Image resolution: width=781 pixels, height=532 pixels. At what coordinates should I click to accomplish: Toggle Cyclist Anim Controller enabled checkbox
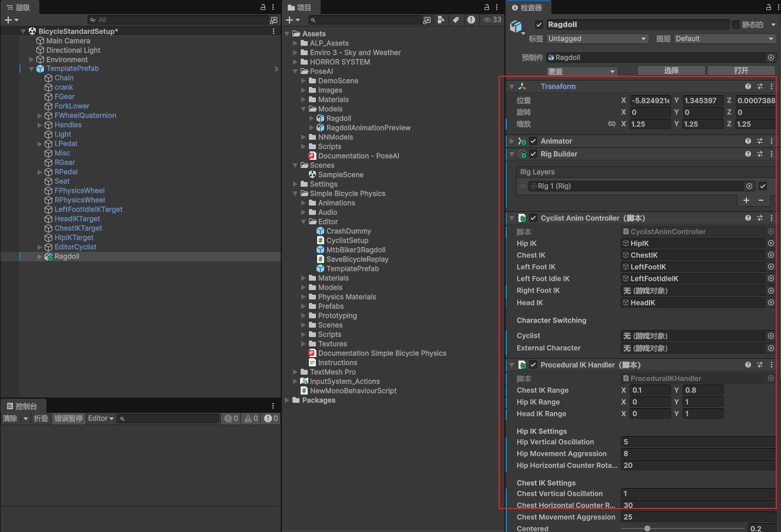click(533, 218)
